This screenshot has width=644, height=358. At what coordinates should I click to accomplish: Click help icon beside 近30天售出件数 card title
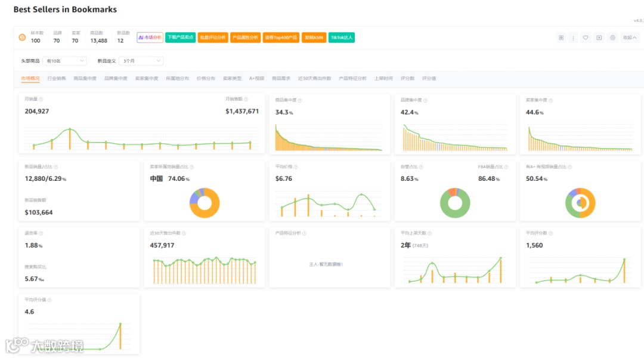pyautogui.click(x=184, y=233)
